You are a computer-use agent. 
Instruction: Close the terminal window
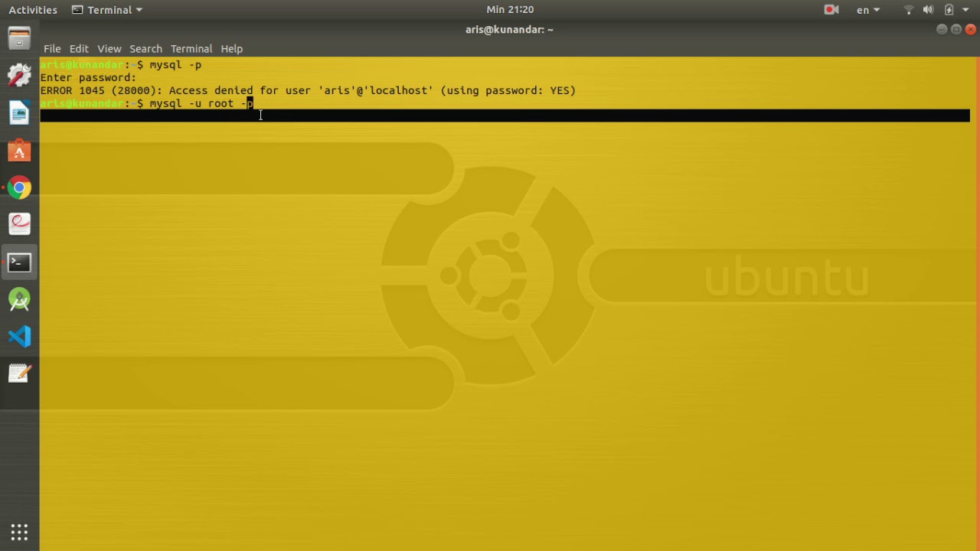(x=971, y=29)
